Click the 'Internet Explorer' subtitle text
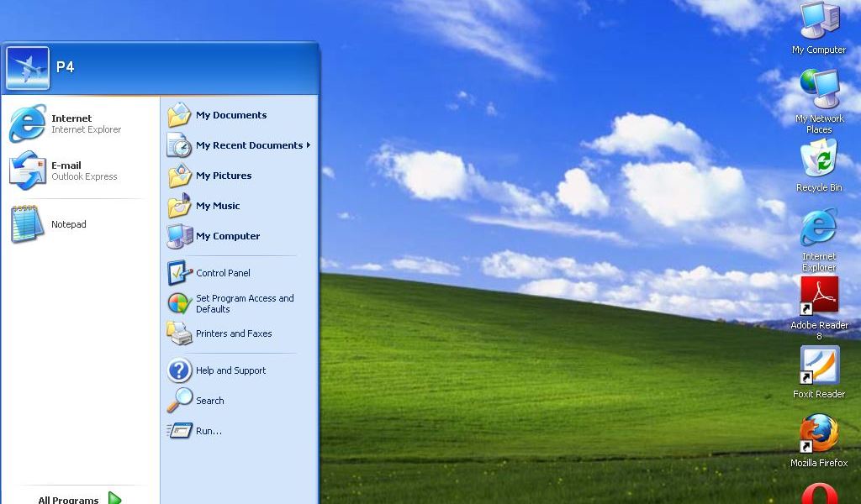The width and height of the screenshot is (861, 504). [x=87, y=129]
